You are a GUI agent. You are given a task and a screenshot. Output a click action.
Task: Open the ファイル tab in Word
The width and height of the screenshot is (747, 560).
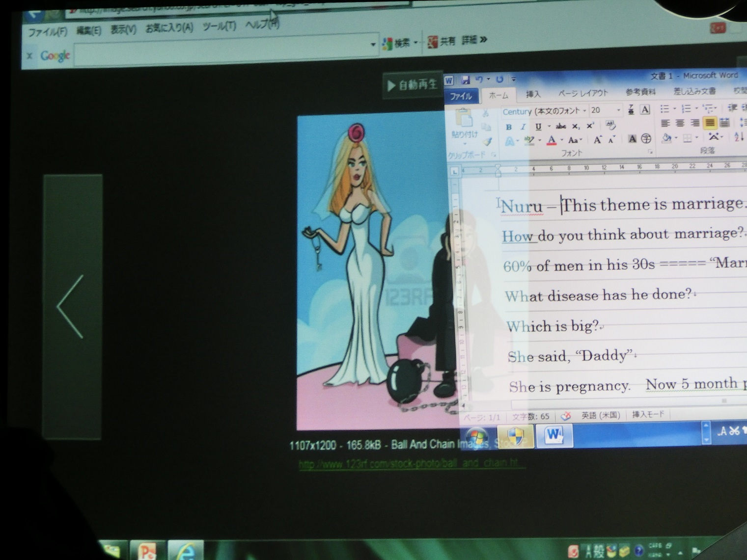[x=461, y=96]
